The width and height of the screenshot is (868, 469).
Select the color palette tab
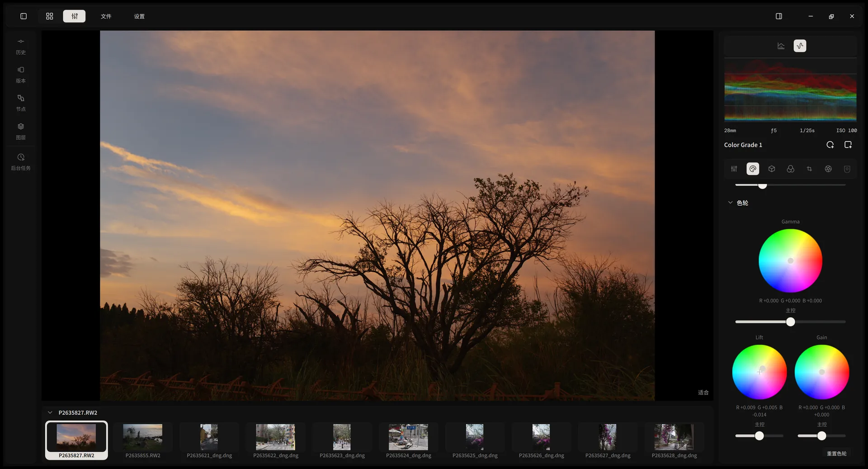(753, 169)
